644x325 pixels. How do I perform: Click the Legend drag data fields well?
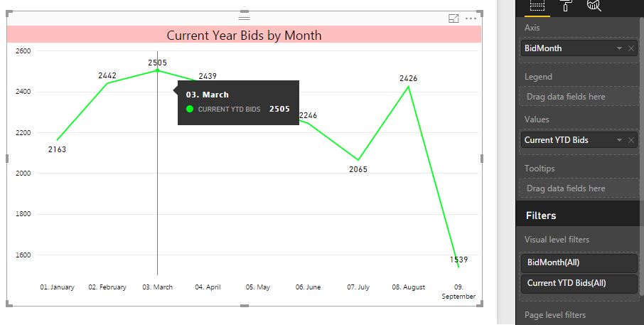click(579, 97)
